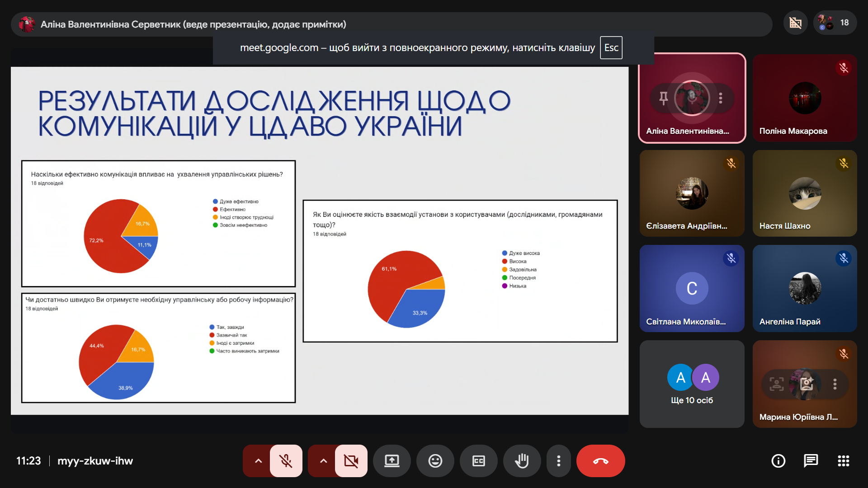Click the muted mic icon on Ангеліна Парай's tile
Screen dimensions: 868x488
[844, 258]
